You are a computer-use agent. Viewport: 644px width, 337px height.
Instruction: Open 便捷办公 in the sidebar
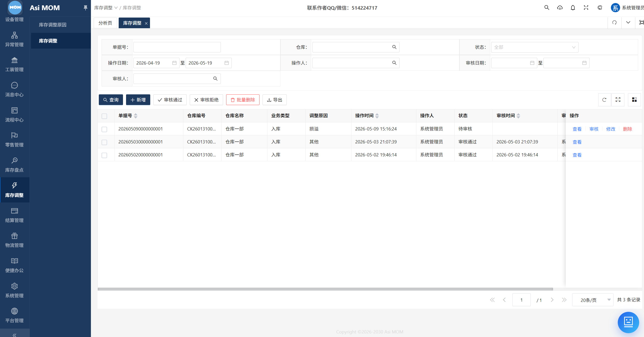coord(15,265)
